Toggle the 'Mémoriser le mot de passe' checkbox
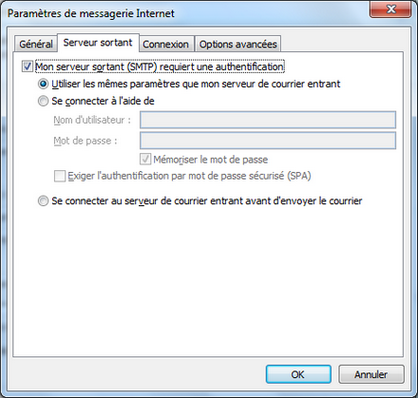 point(145,159)
